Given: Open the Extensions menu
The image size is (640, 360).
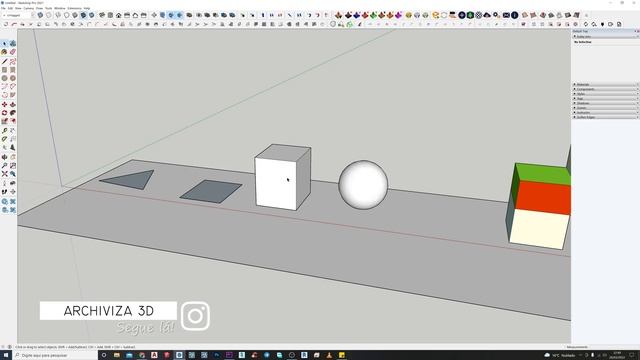Looking at the screenshot, I should click(74, 8).
